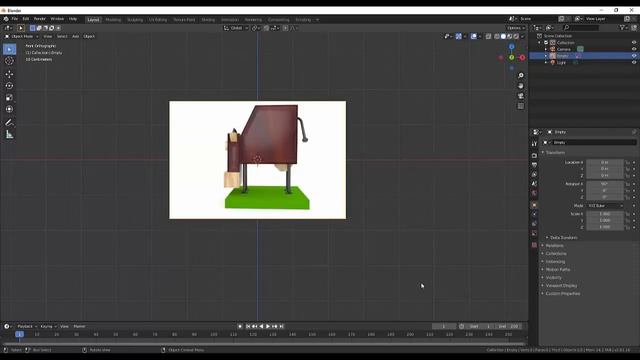This screenshot has height=360, width=640.
Task: Open the Keying menu in timeline
Action: (x=48, y=327)
